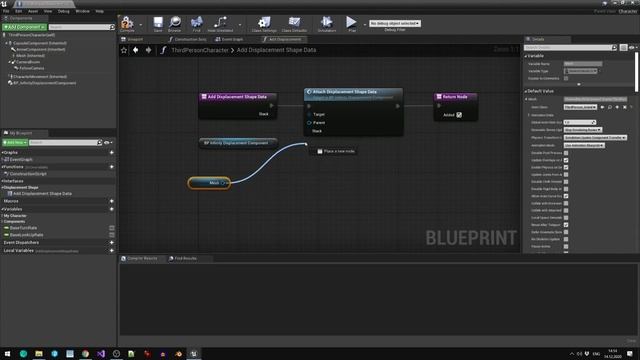Toggle the Enable Physics checkbox
Screen dimensions: 640x360
566,167
